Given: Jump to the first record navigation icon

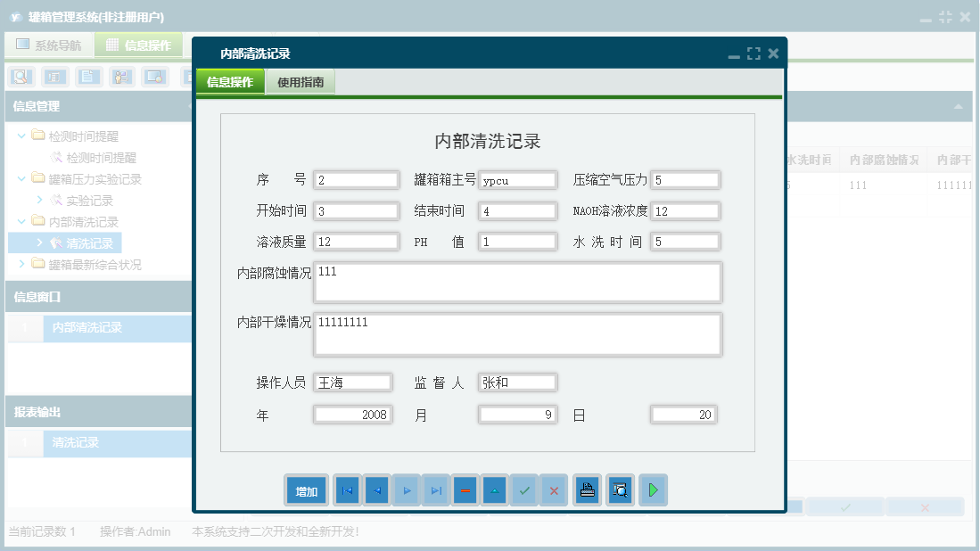Looking at the screenshot, I should tap(347, 489).
